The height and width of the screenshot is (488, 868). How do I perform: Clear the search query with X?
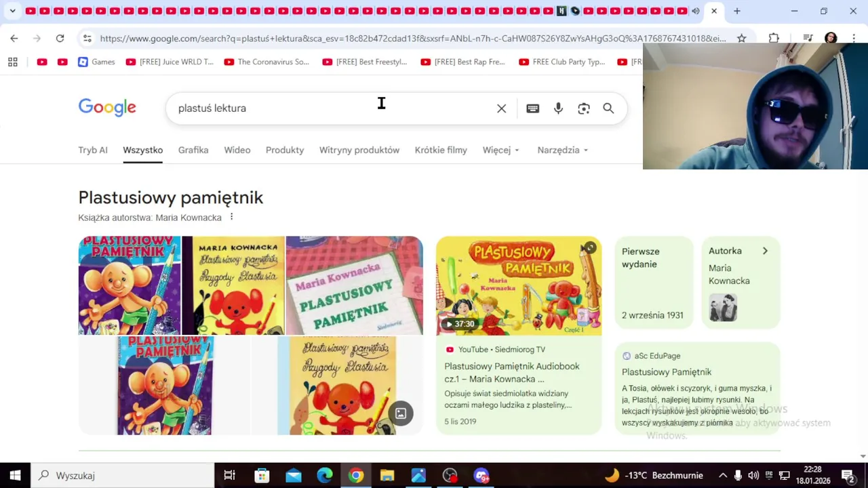point(501,108)
